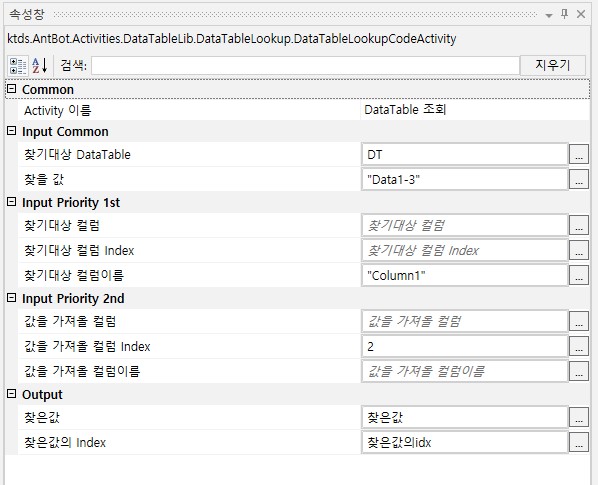Open expression editor for 값을 가져올 컬럼

tap(579, 321)
